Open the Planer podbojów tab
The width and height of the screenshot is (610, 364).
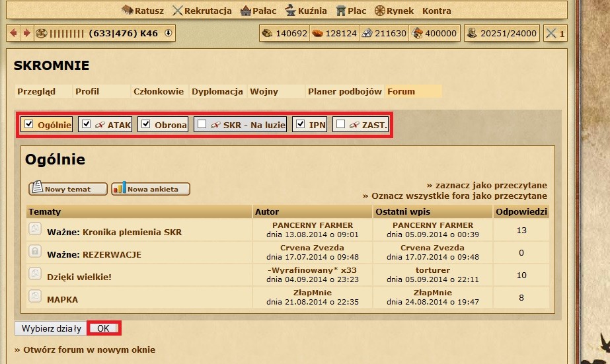tap(345, 92)
